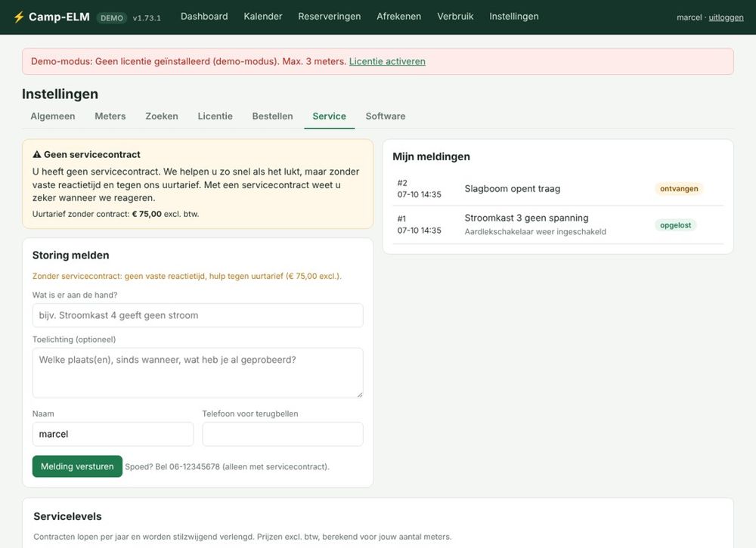Switch to the Zoeken tab

point(162,116)
